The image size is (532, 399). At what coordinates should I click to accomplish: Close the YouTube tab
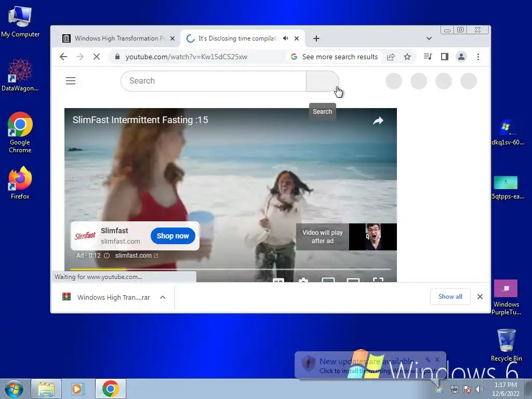297,38
